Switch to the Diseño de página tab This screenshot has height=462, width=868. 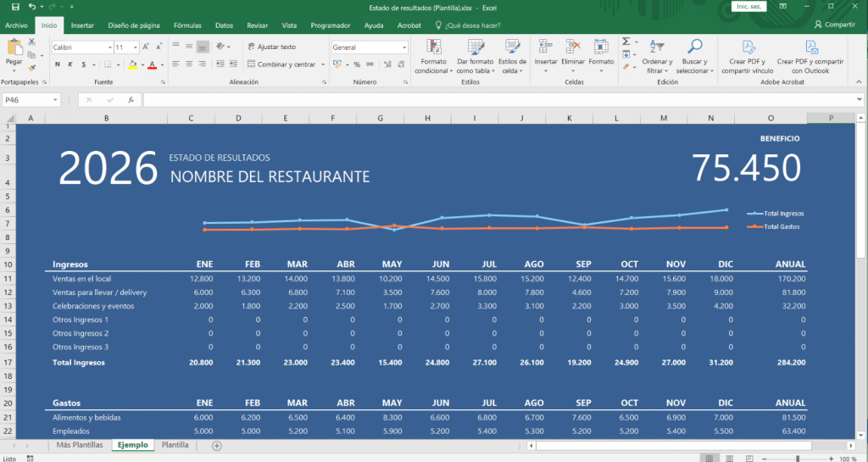(134, 25)
